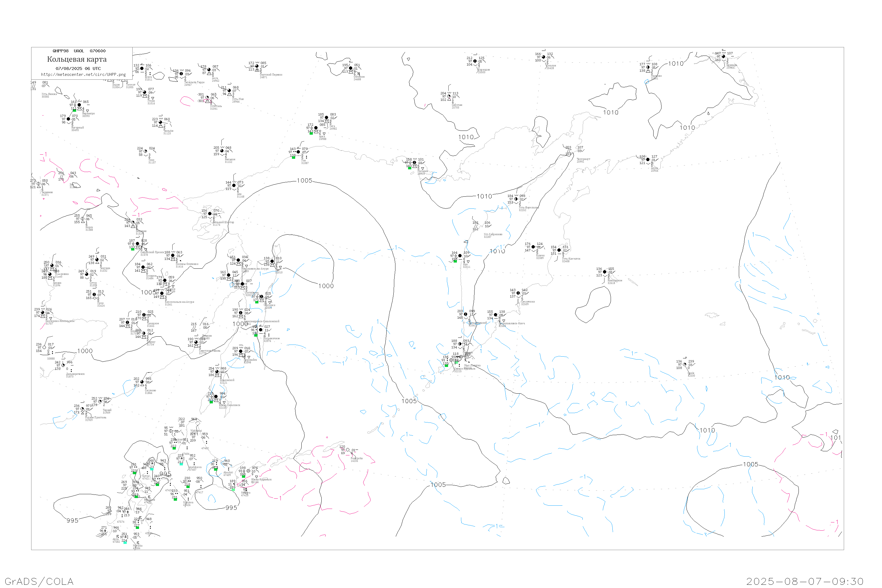Click the Никольское station cloud circle
Viewport: 882px width, 588px height.
pos(604,272)
